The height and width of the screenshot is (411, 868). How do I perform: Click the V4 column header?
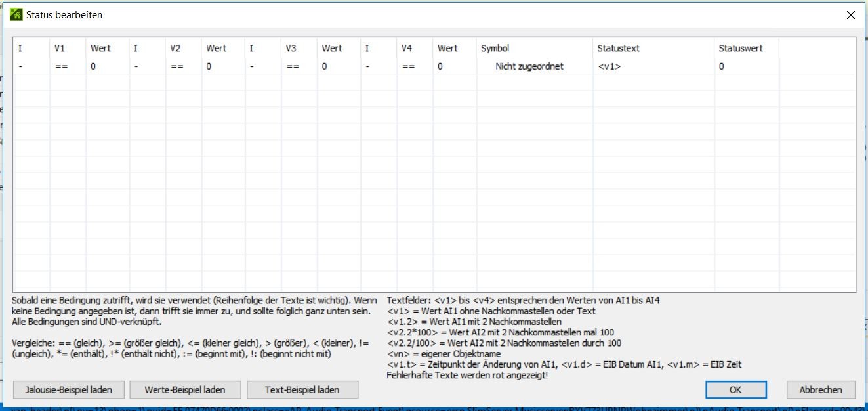407,49
